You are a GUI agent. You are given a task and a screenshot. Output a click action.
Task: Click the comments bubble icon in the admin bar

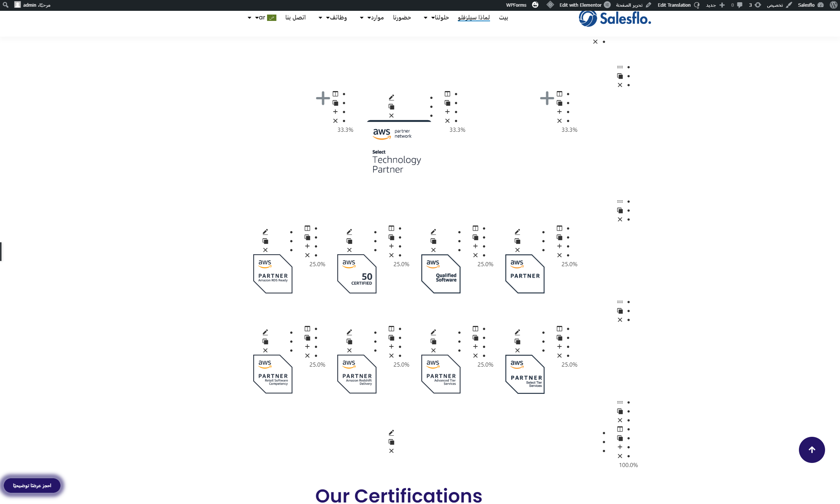pos(740,5)
